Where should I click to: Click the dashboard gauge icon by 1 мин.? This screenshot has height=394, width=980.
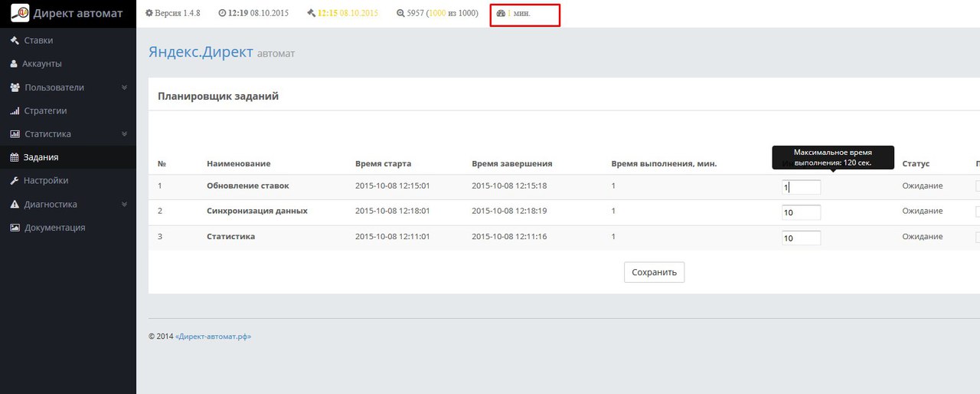click(x=501, y=14)
